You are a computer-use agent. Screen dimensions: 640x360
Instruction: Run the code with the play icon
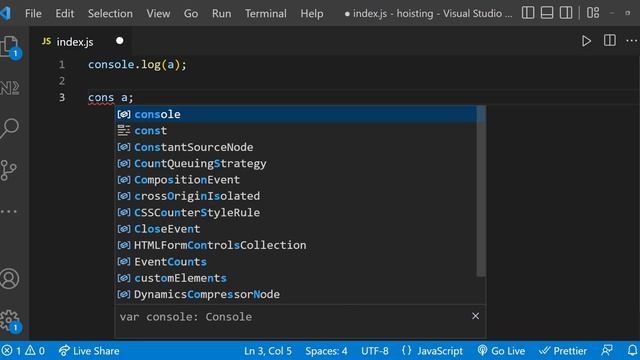coord(586,41)
